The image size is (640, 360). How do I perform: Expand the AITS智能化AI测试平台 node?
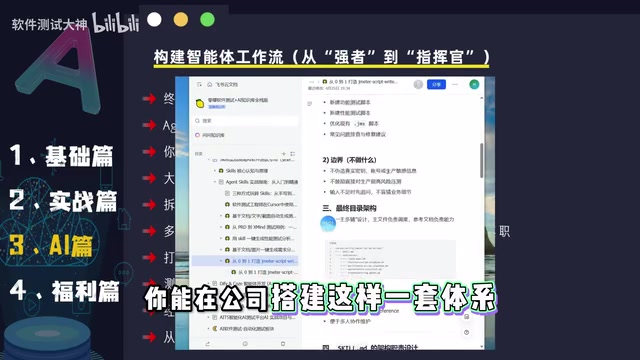pyautogui.click(x=209, y=317)
